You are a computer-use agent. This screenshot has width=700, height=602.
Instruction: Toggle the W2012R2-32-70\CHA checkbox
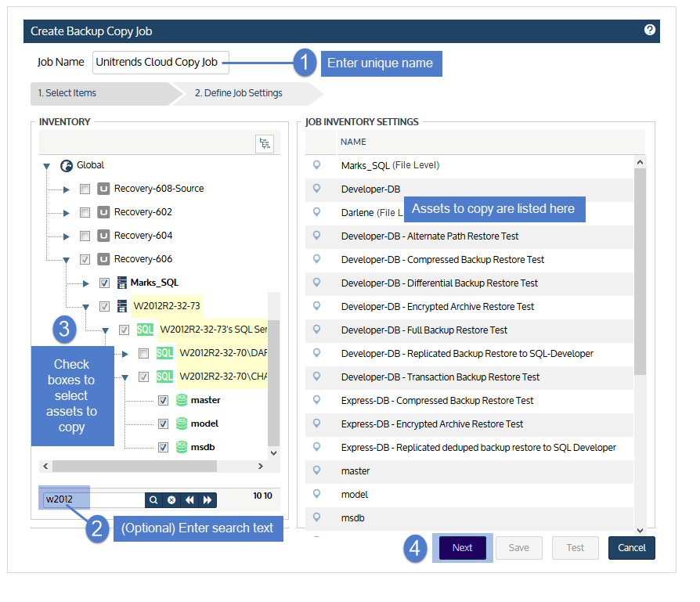click(x=143, y=377)
